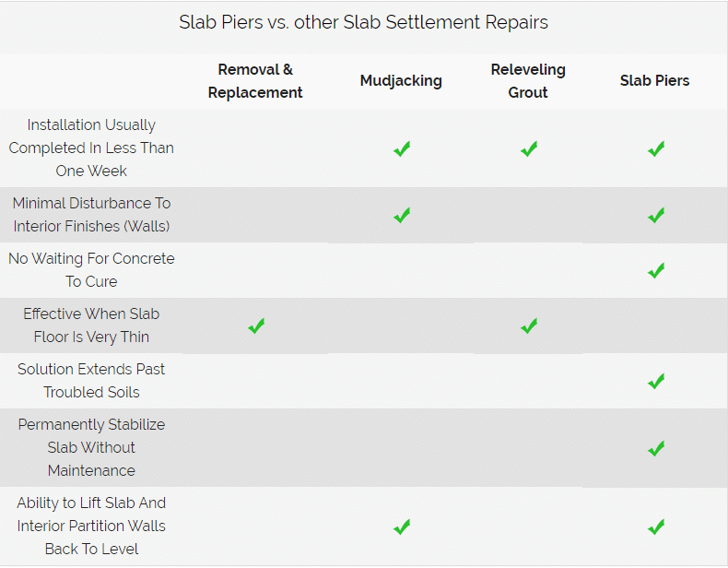The width and height of the screenshot is (728, 568).
Task: Click Releveling Grout checkmark for installation time row
Action: click(x=529, y=148)
